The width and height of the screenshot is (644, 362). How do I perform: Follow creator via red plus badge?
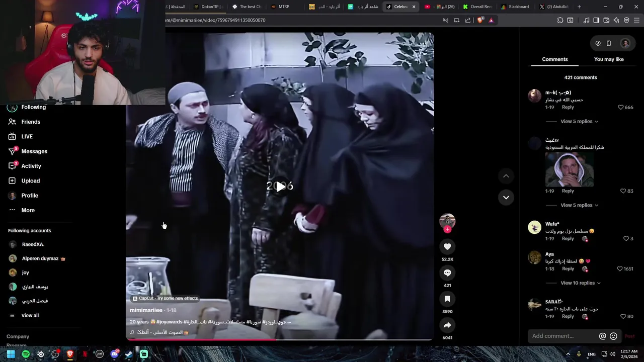tap(447, 229)
